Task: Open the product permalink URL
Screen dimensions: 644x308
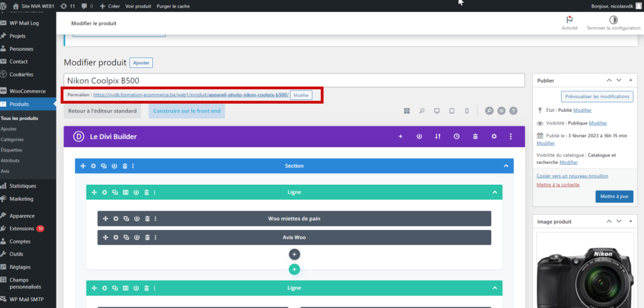Action: pyautogui.click(x=191, y=94)
